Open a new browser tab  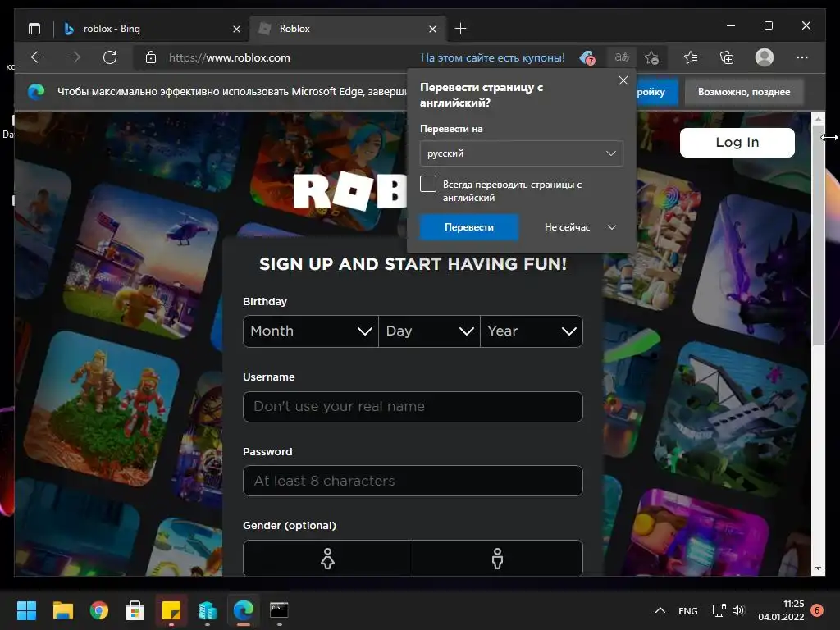(x=460, y=29)
